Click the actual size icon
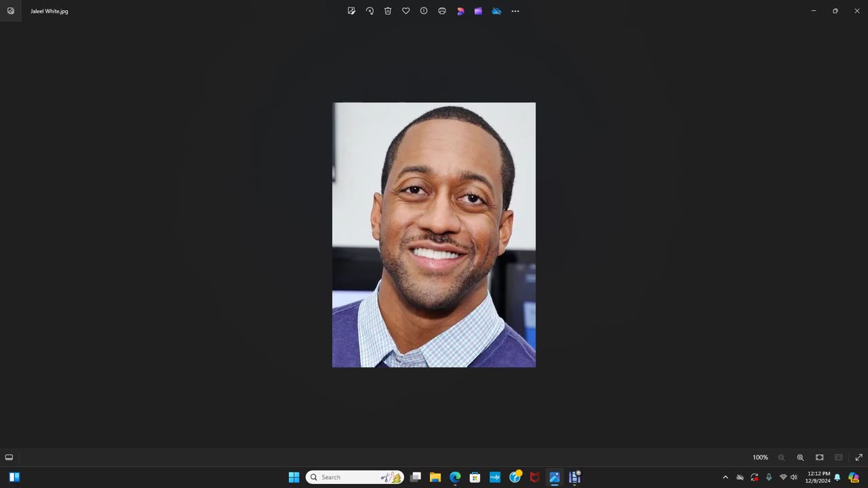The width and height of the screenshot is (868, 488). (x=838, y=457)
